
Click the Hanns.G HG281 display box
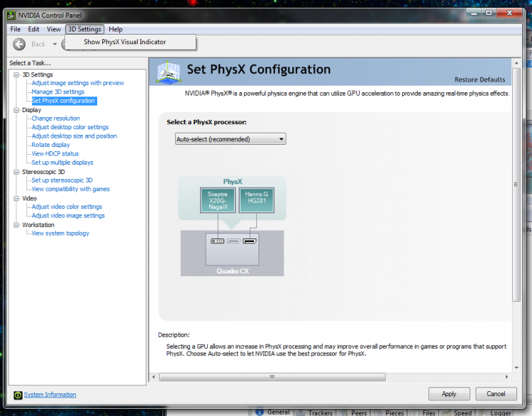tap(257, 200)
